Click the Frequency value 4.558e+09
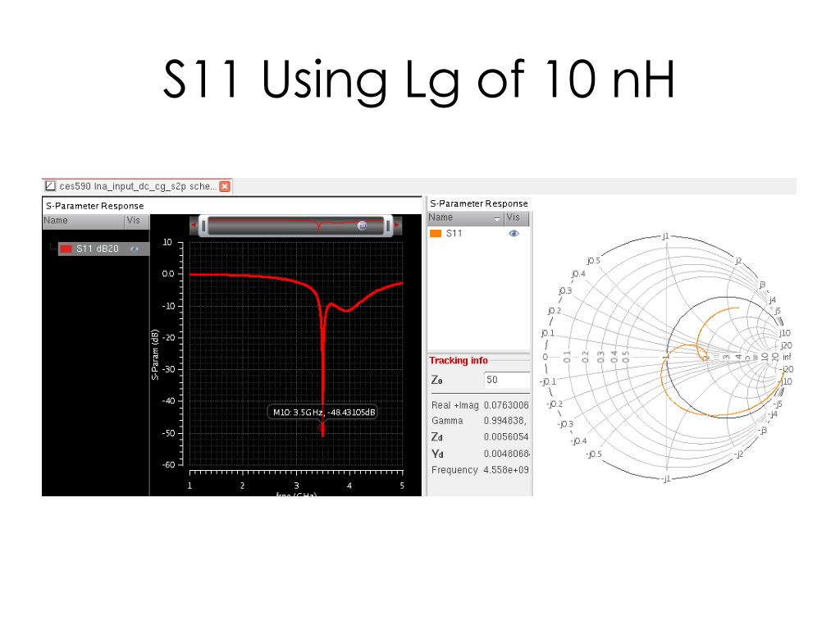This screenshot has width=840, height=630. click(x=506, y=470)
